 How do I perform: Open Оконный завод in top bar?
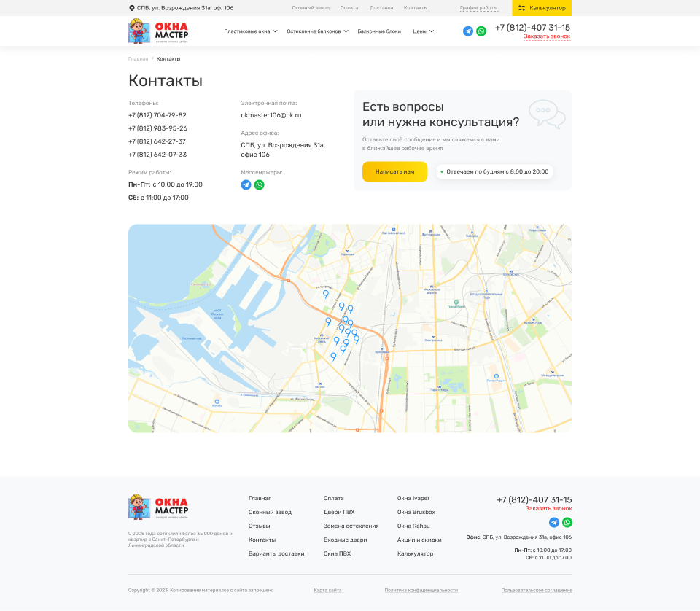tap(311, 8)
